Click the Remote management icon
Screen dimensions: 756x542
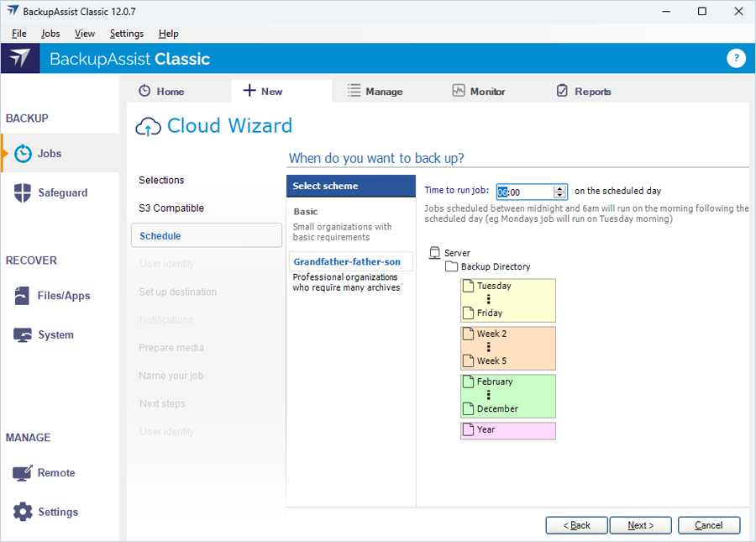[22, 473]
